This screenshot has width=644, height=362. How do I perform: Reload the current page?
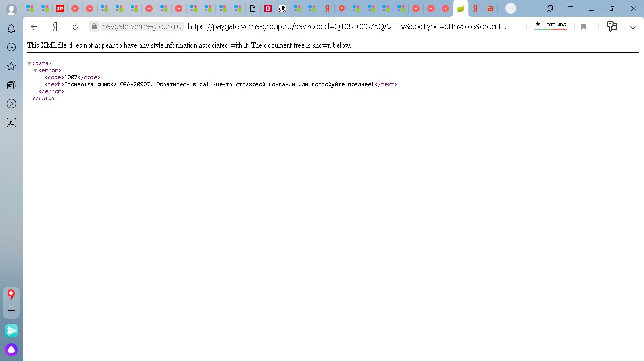[75, 27]
